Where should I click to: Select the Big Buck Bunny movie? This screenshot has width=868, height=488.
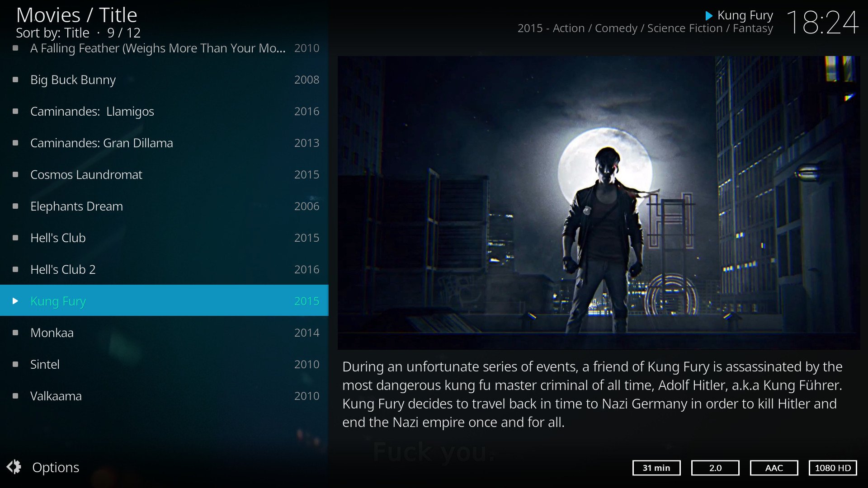[164, 80]
